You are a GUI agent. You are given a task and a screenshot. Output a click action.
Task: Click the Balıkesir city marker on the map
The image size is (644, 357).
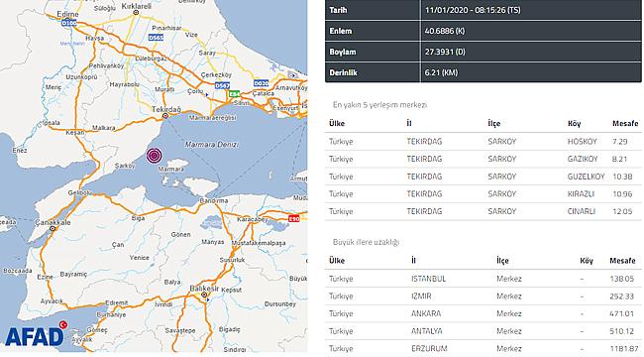point(204,295)
